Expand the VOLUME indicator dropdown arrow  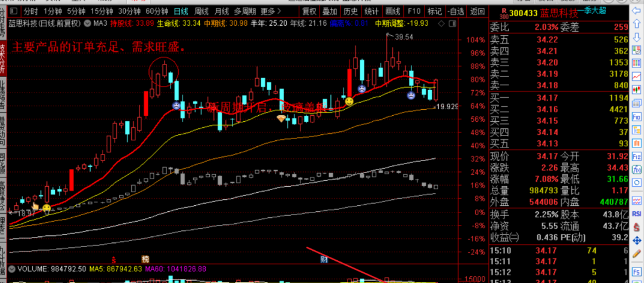[x=11, y=269]
